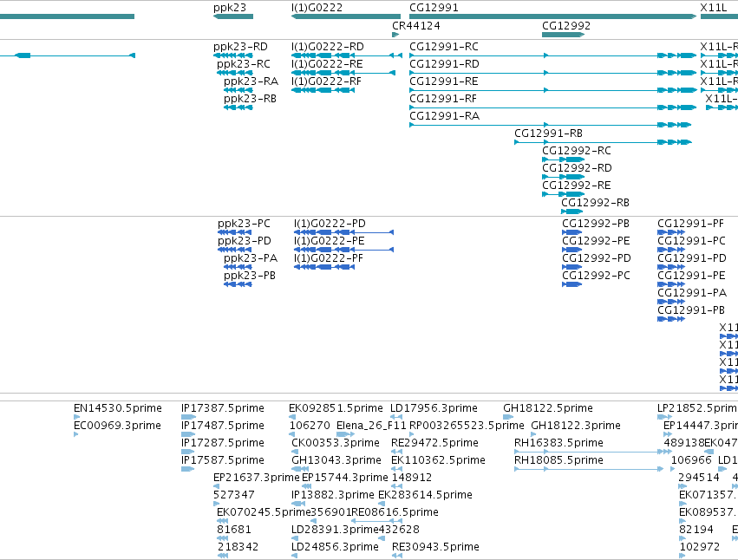Select transcript CG12991-RA

(x=551, y=125)
